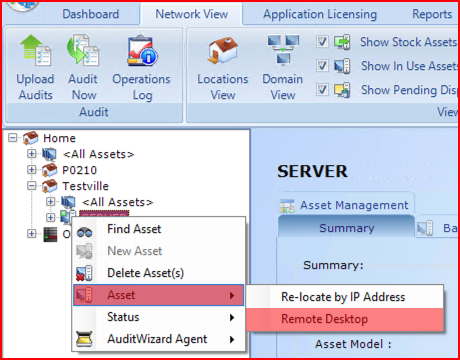Choose Find Asset in context menu

click(x=159, y=229)
